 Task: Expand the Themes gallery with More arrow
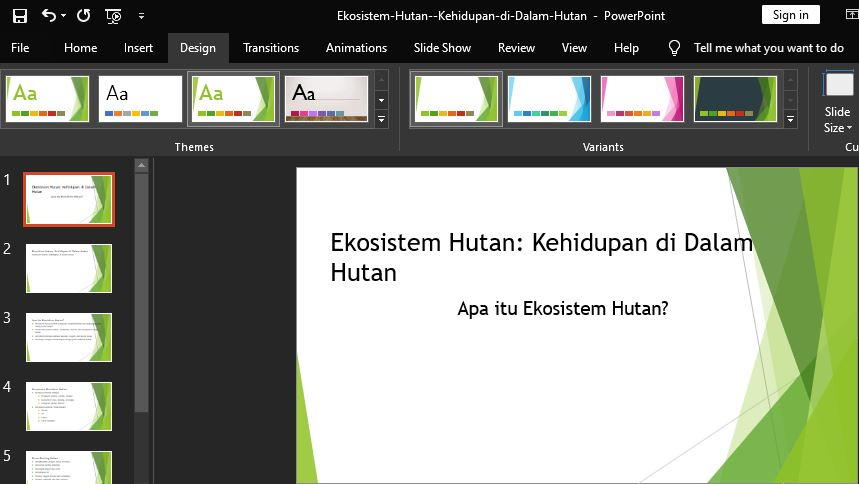[382, 120]
